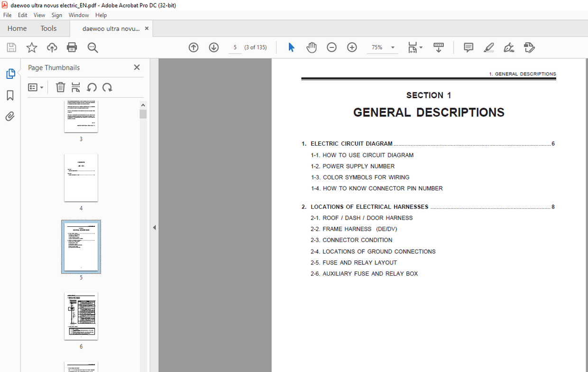This screenshot has height=372, width=588.
Task: Go to the next page
Action: click(x=214, y=47)
